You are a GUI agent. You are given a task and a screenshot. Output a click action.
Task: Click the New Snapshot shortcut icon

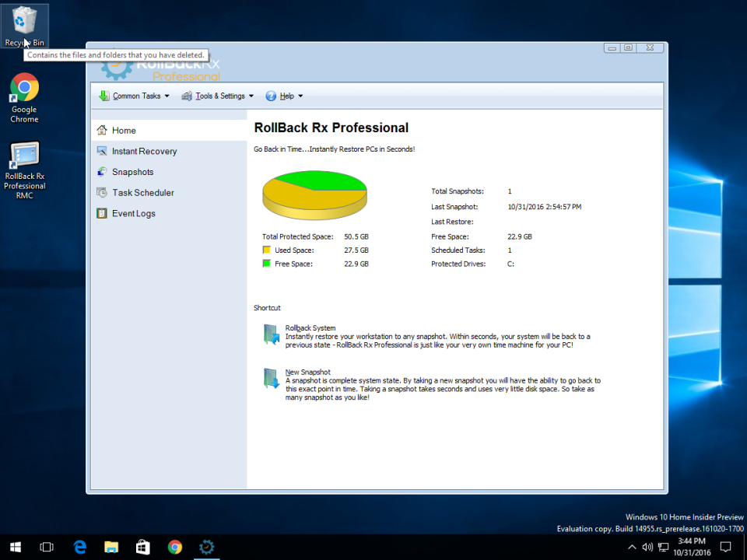(271, 378)
